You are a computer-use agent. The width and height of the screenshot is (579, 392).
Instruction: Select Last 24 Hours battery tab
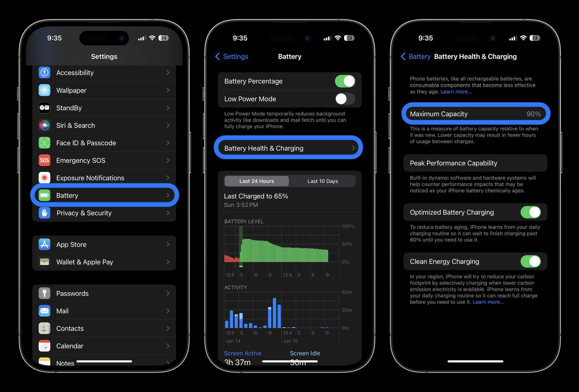click(x=256, y=181)
